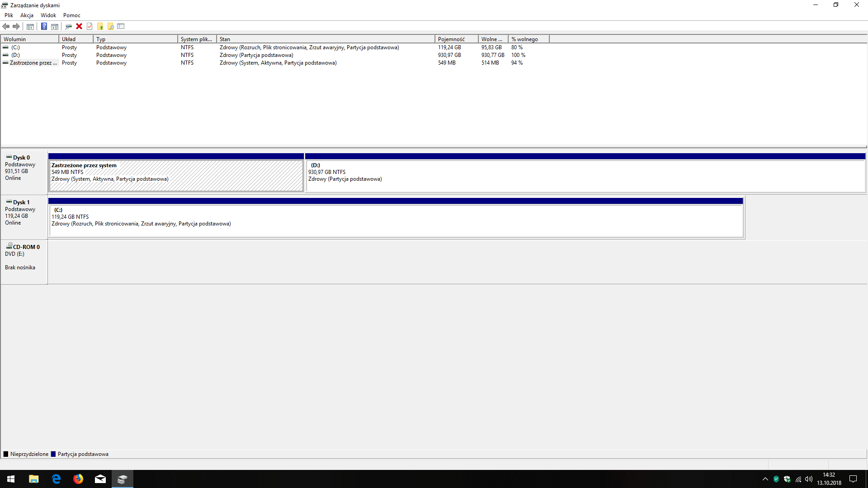Screen dimensions: 868x488
Task: Open the Windows Start menu
Action: pos(11,479)
